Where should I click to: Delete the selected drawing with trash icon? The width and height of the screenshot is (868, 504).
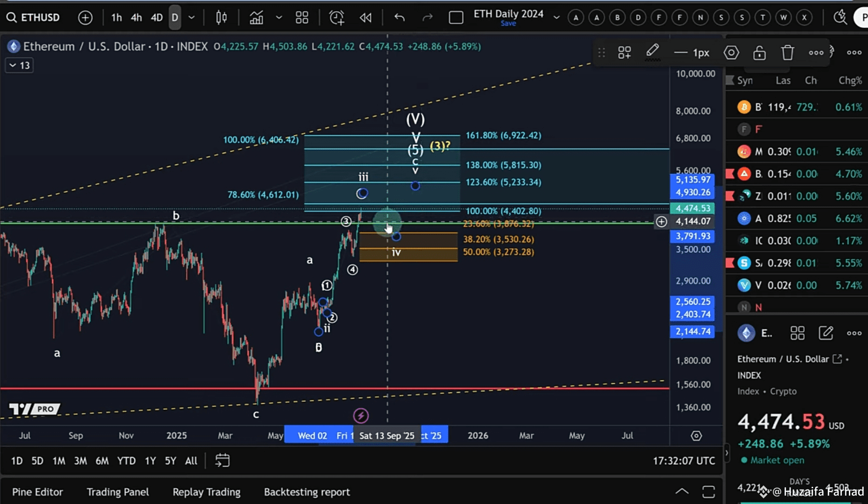click(x=787, y=52)
